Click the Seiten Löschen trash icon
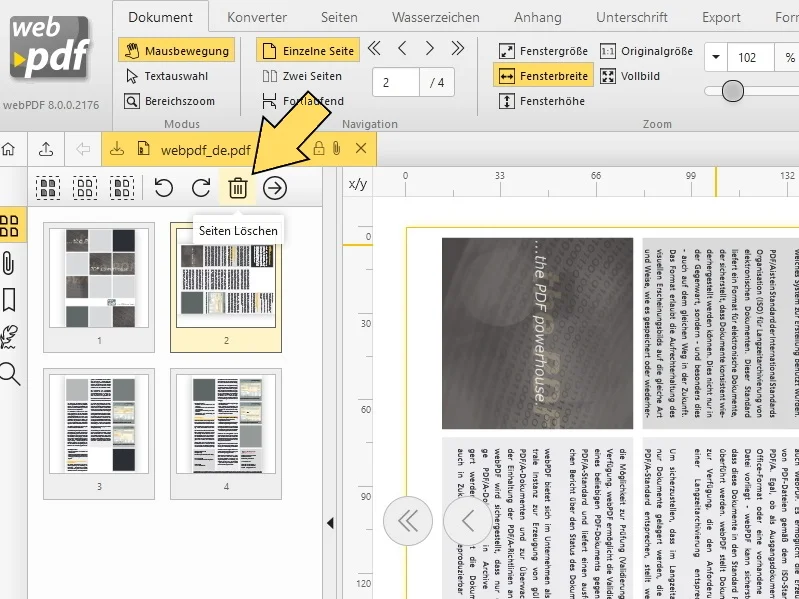 point(237,188)
